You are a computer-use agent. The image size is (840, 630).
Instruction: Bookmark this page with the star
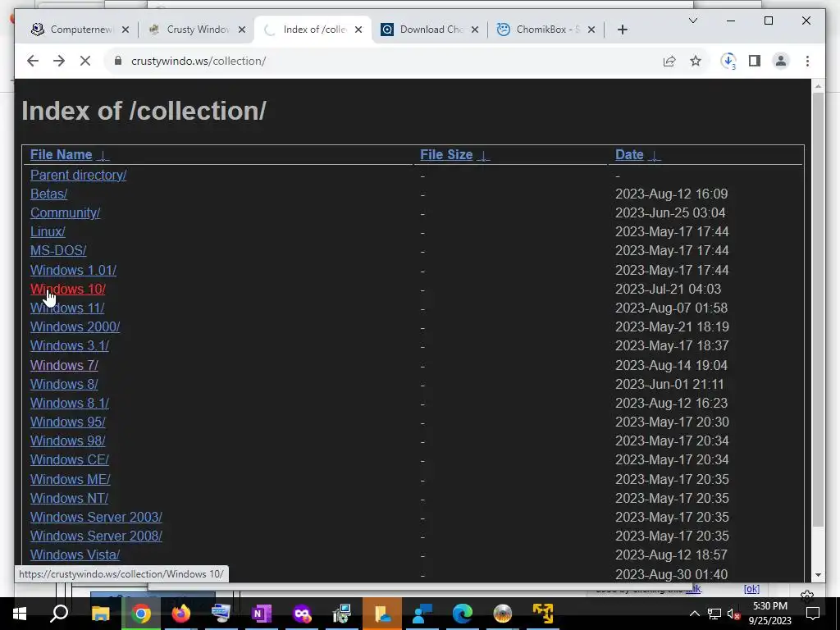point(696,61)
